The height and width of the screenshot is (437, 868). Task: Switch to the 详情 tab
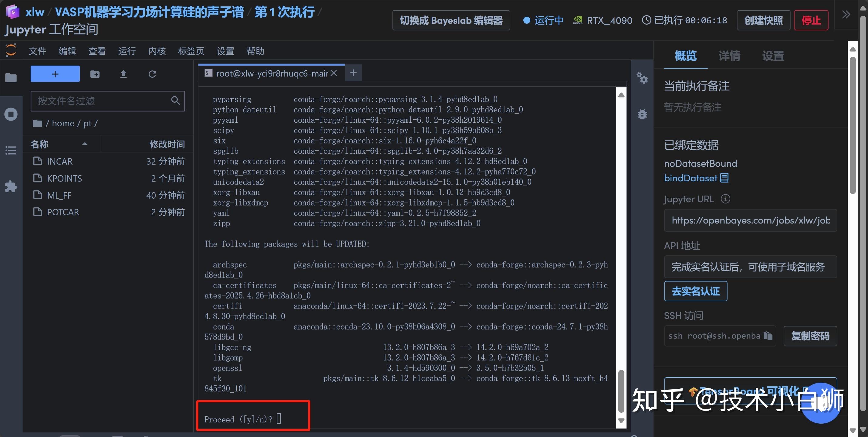[x=730, y=56]
